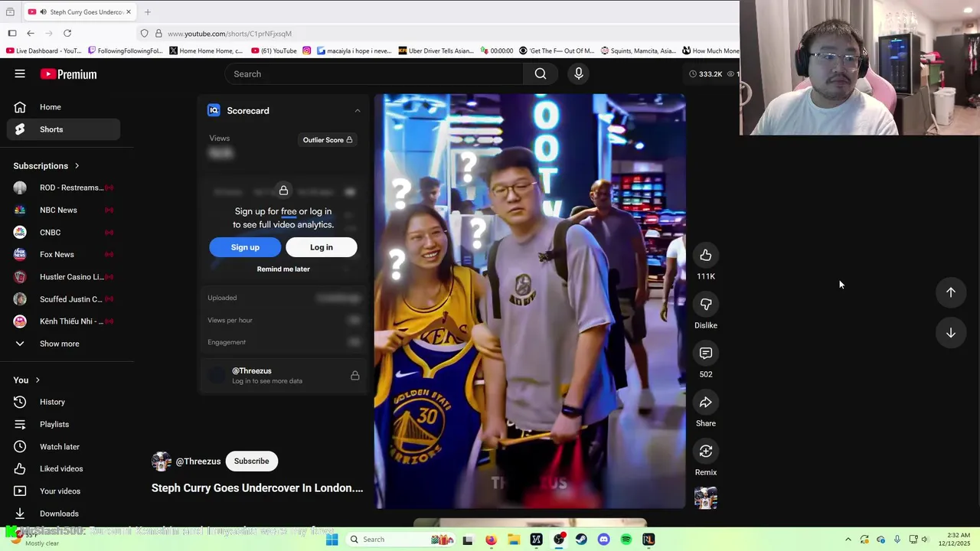This screenshot has width=980, height=551.
Task: Open Uber Driver Tells Asian bookmark
Action: (x=436, y=51)
